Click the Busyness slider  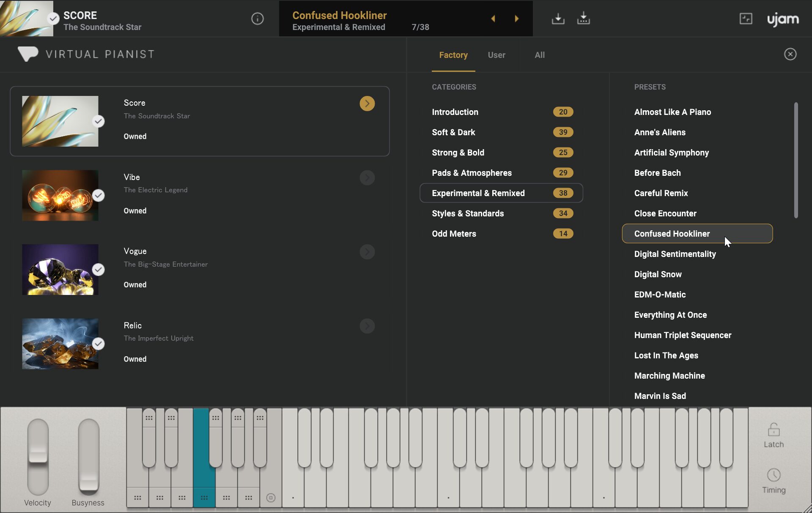point(88,456)
